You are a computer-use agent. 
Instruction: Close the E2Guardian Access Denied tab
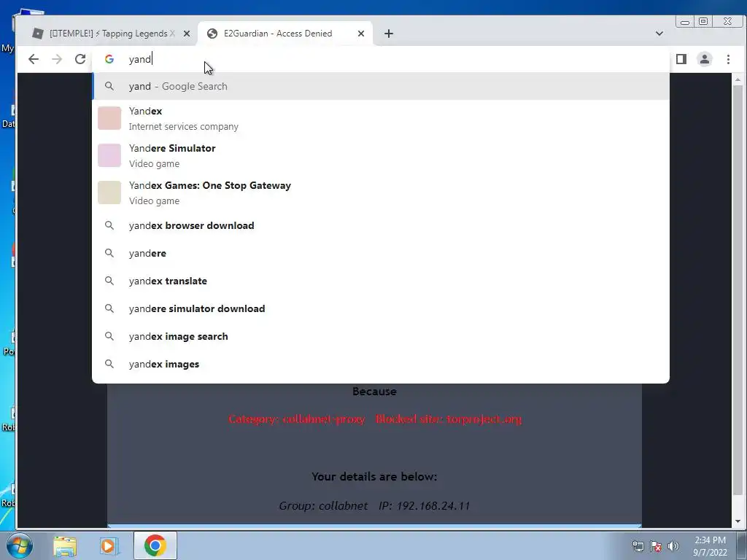(x=361, y=34)
